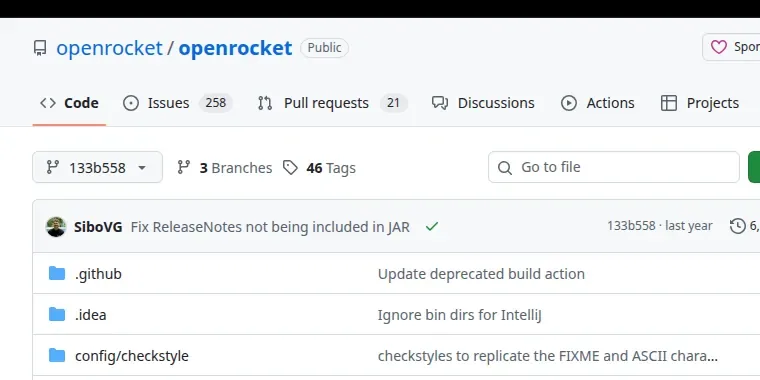The image size is (760, 380).
Task: Click the Issues tab circle-dot icon
Action: 131,103
